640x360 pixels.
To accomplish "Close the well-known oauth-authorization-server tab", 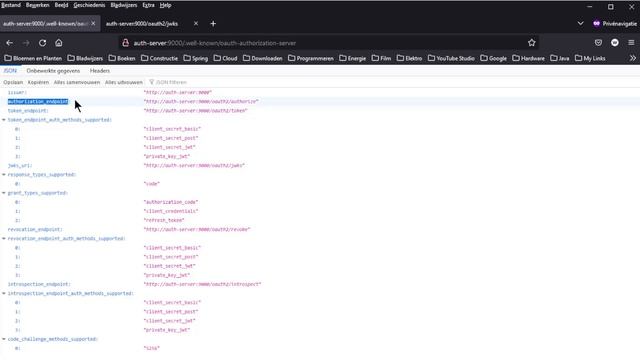I will (x=93, y=24).
